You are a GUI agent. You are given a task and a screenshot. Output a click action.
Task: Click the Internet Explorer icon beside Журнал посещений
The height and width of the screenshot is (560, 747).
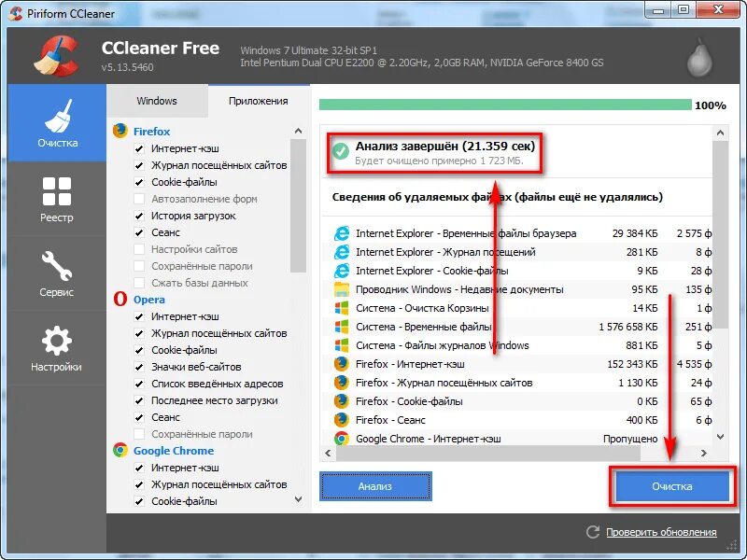click(x=341, y=252)
